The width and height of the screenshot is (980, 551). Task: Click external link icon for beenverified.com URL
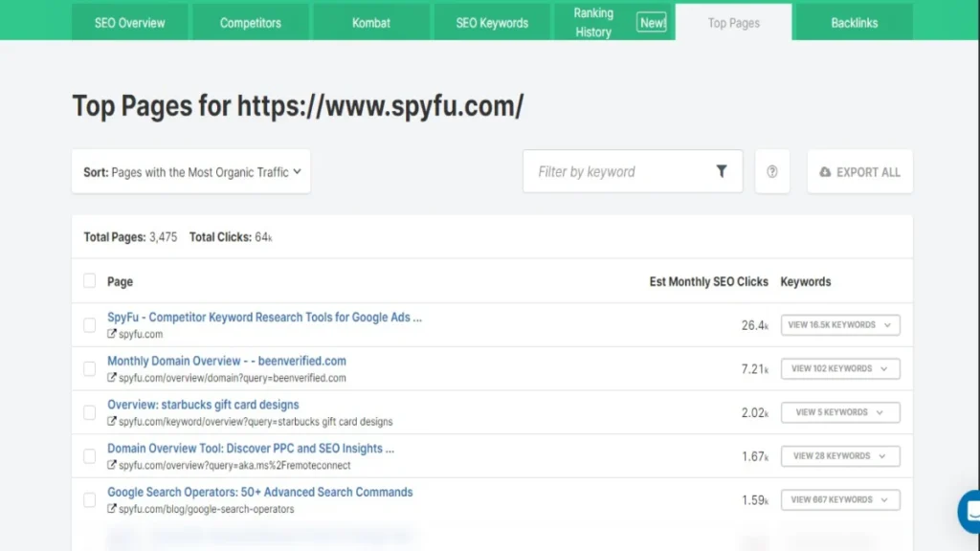(x=112, y=377)
